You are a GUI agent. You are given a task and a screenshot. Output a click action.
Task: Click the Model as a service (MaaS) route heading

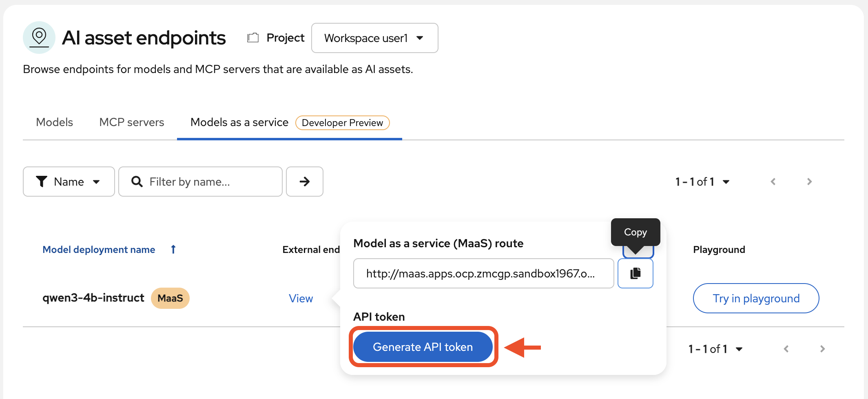(x=438, y=243)
